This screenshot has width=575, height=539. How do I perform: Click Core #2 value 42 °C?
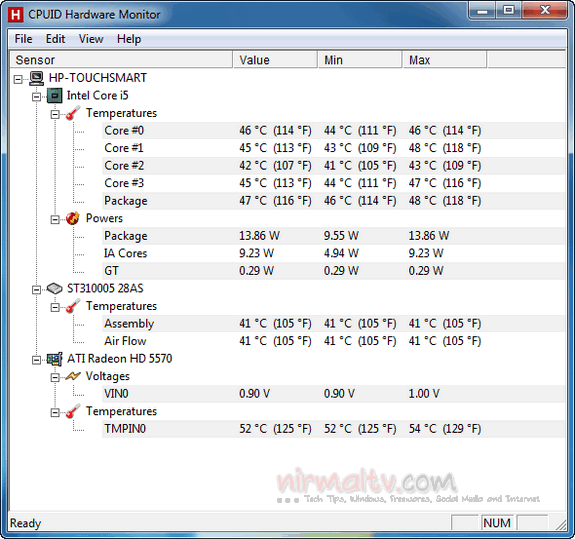tap(275, 166)
